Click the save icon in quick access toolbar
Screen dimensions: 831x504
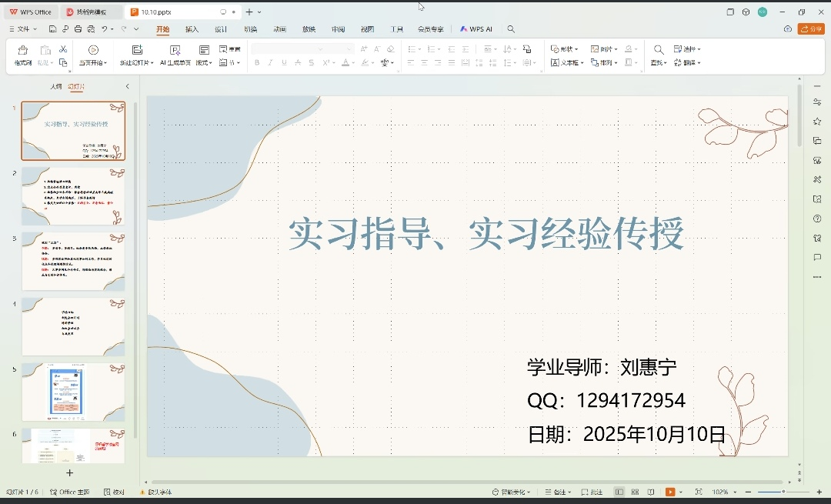[x=52, y=29]
